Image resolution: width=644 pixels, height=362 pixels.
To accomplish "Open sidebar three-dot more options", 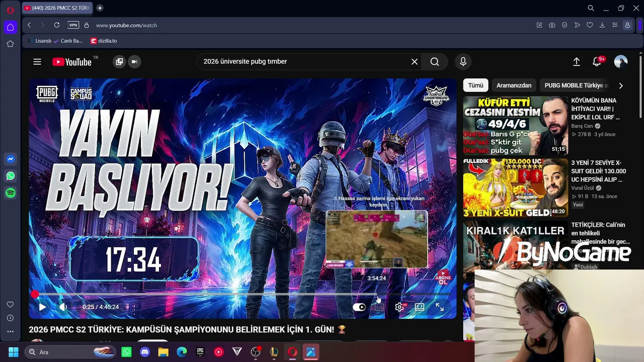I will [10, 331].
